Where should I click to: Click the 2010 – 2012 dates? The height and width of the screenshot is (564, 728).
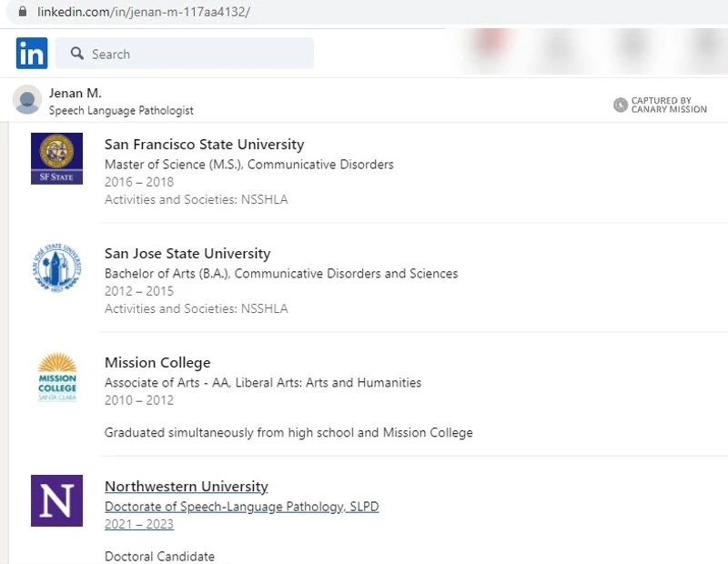139,400
